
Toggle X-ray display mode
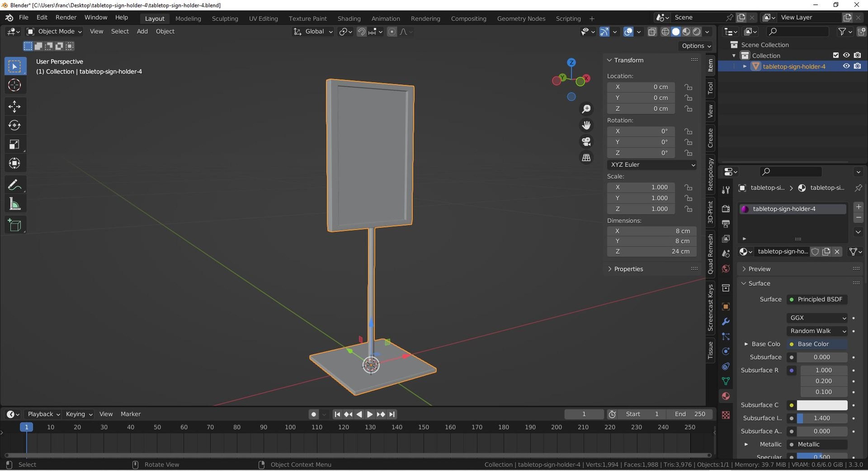(x=652, y=32)
